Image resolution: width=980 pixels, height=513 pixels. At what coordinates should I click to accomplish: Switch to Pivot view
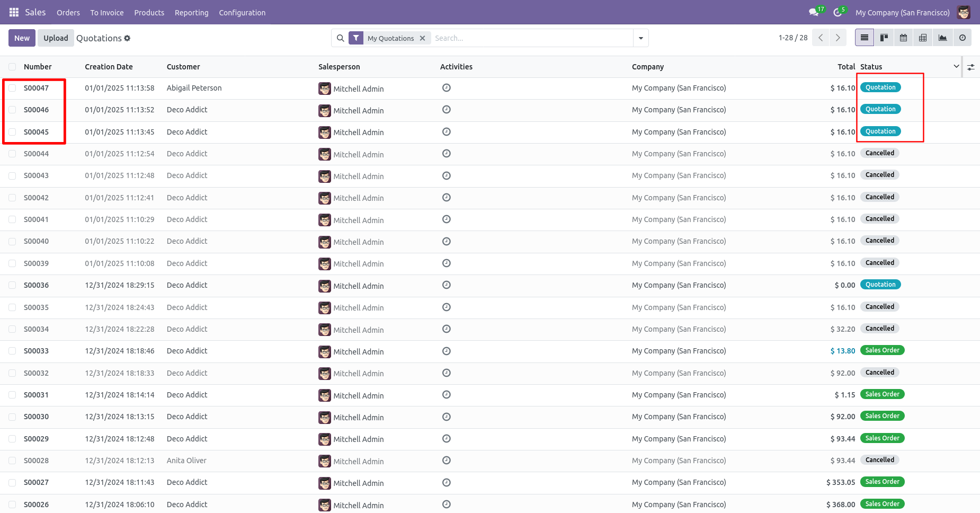[923, 38]
